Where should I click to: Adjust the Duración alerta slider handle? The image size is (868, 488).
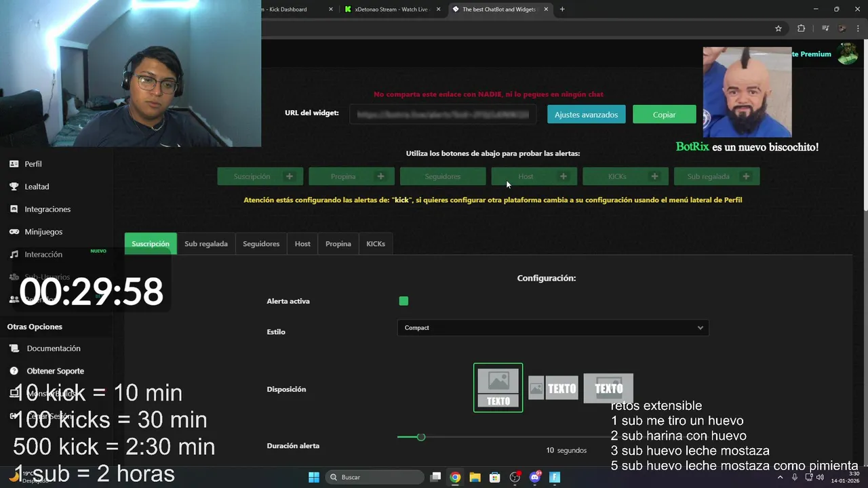(420, 437)
